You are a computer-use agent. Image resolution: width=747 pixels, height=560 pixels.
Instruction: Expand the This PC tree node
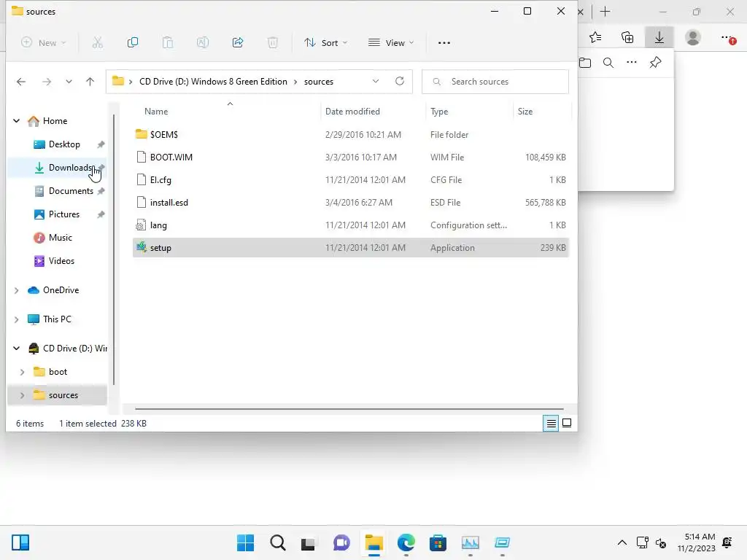click(x=16, y=319)
